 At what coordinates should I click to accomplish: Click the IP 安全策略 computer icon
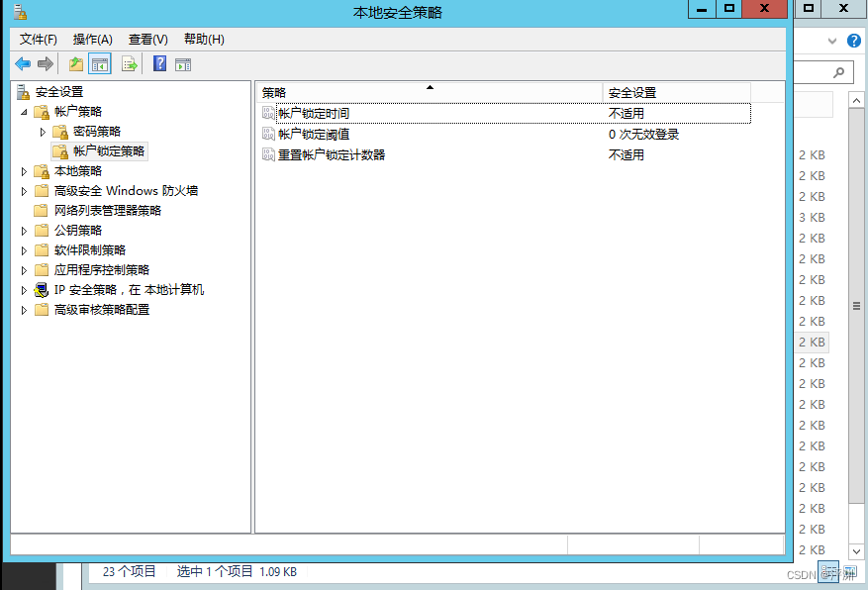[42, 289]
